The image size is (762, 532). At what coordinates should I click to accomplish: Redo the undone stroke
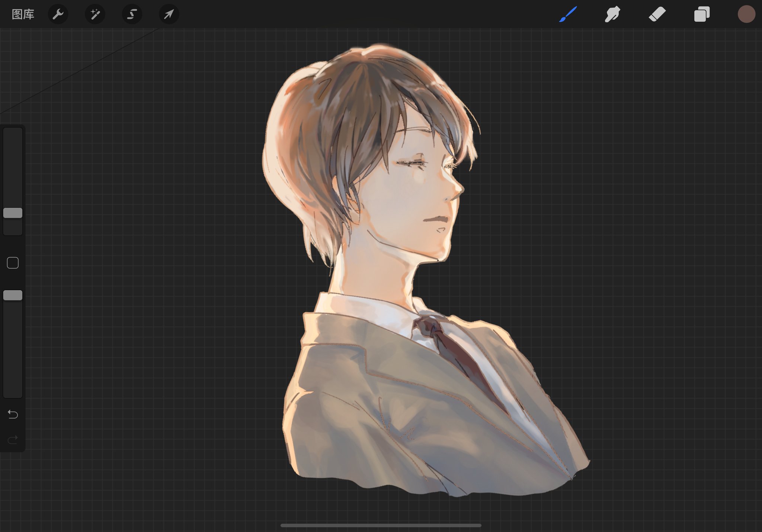coord(13,440)
